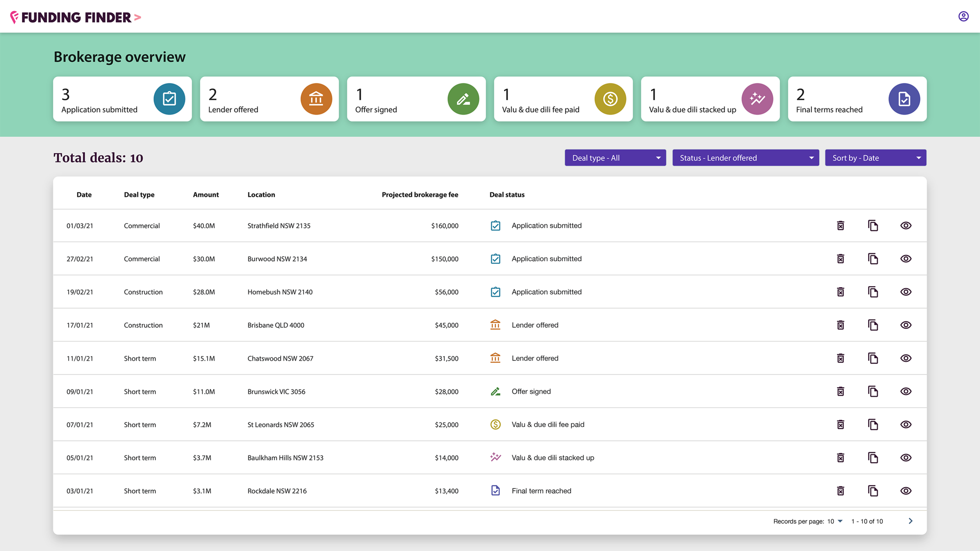This screenshot has height=551, width=980.
Task: Click the Date column header
Action: coord(84,195)
